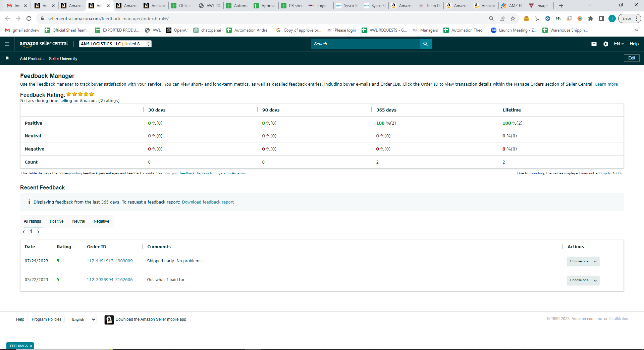Show hidden bookmarks overflow chevron

click(636, 30)
